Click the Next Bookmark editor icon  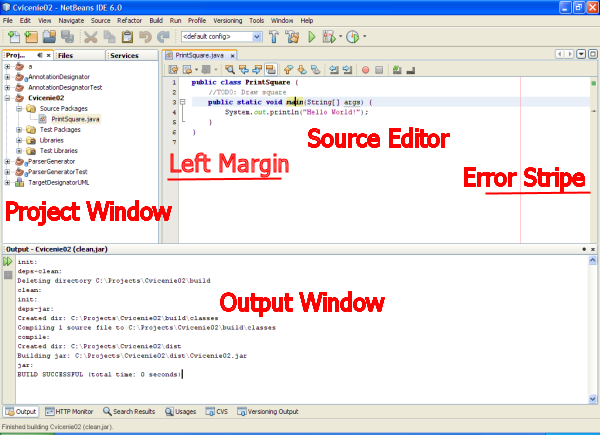point(302,69)
